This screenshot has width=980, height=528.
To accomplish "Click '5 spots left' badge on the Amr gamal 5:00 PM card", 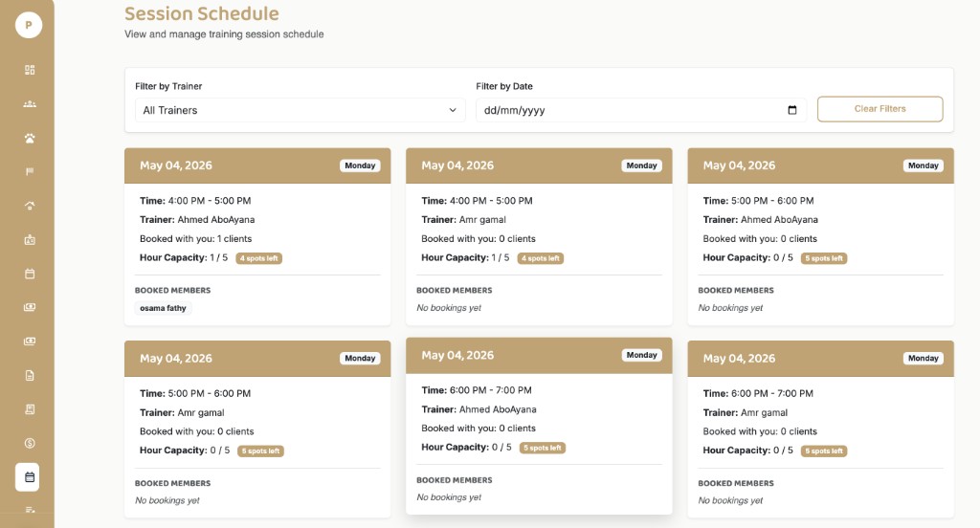I will tap(260, 451).
